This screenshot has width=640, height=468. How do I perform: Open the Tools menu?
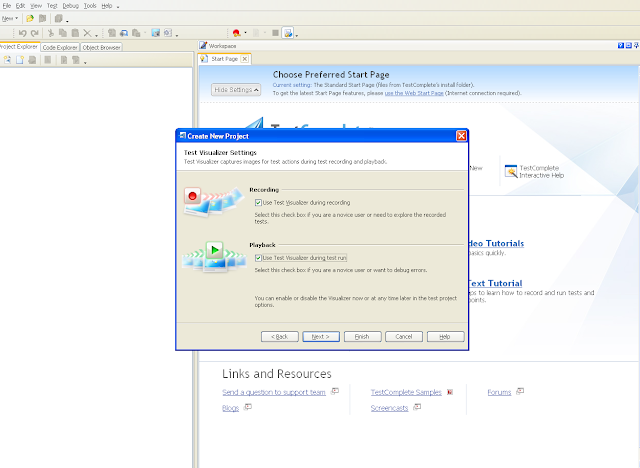[90, 6]
